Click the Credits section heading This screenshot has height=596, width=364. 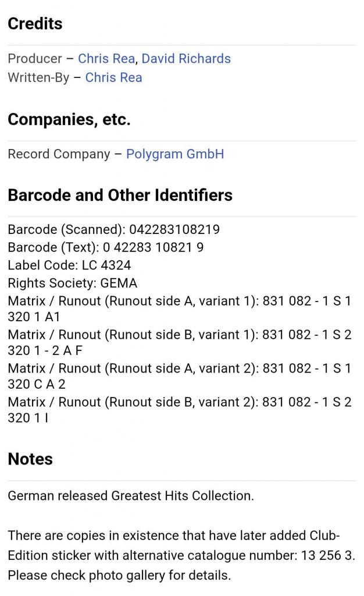pyautogui.click(x=35, y=24)
